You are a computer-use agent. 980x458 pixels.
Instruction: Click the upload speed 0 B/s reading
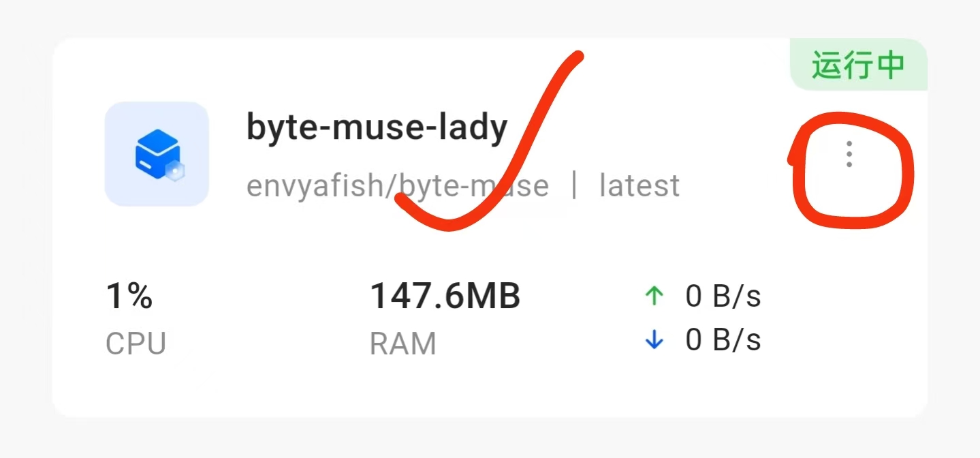pos(723,296)
